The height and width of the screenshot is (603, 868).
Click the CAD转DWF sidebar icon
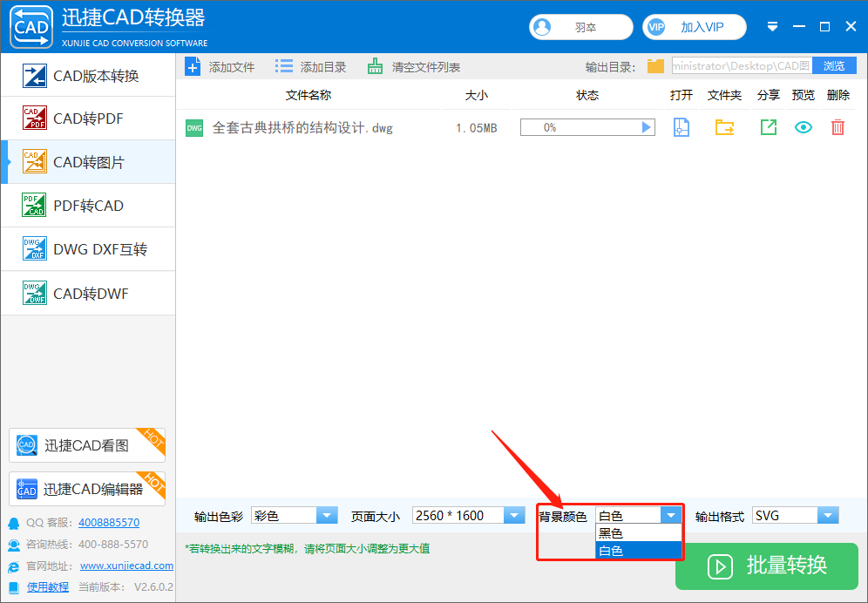(x=34, y=293)
